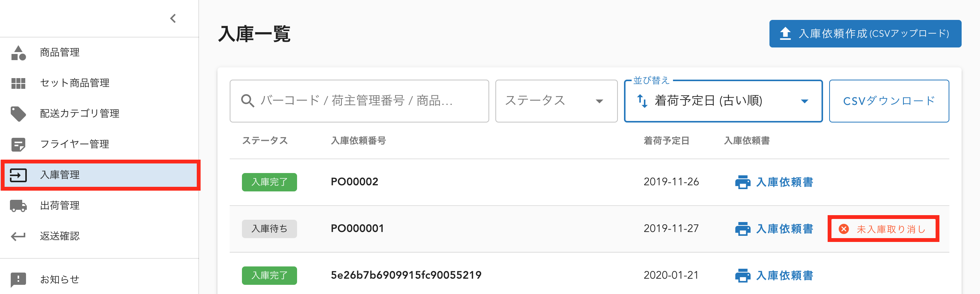Click the セット商品管理 grid icon
The image size is (980, 294).
18,83
